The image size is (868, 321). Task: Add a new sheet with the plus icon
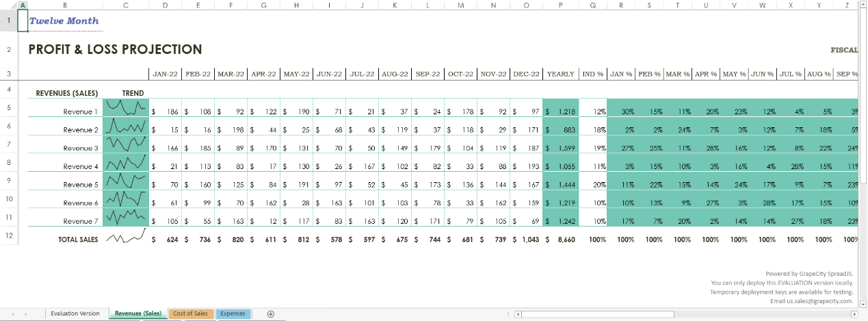pyautogui.click(x=271, y=314)
